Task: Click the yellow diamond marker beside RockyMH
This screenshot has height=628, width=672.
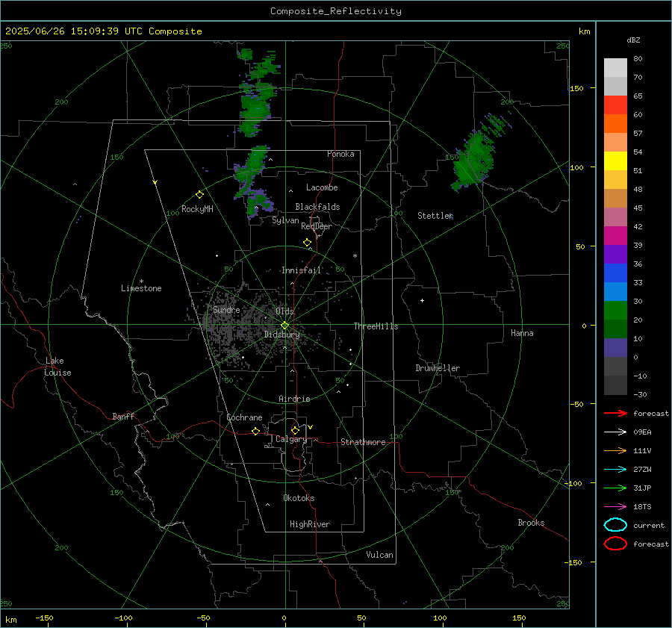Action: click(199, 195)
